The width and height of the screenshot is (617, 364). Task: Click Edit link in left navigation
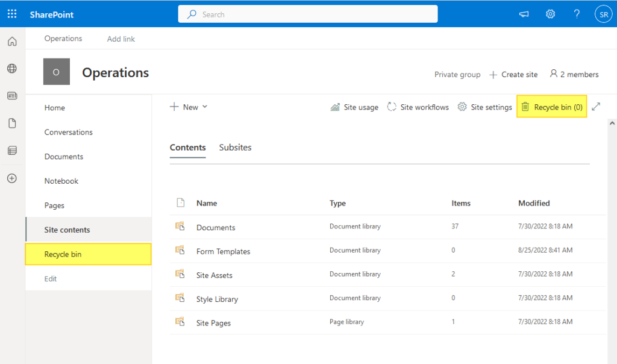tap(51, 278)
